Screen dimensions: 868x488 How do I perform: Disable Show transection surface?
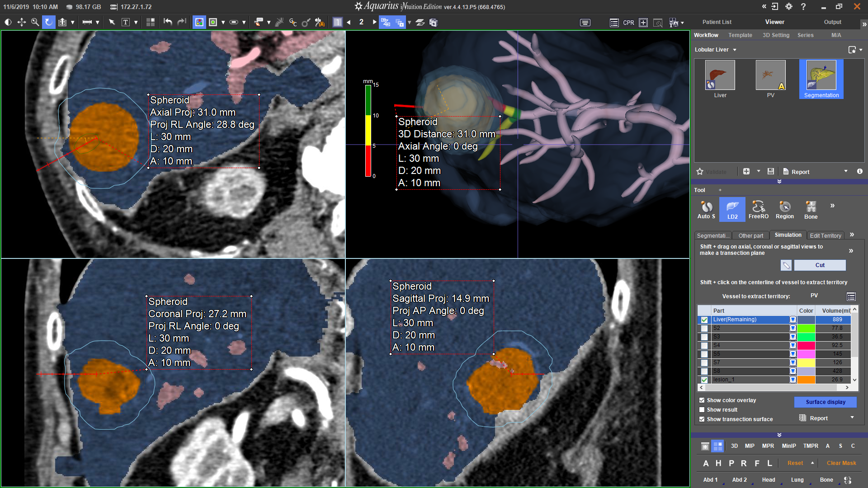pos(702,419)
